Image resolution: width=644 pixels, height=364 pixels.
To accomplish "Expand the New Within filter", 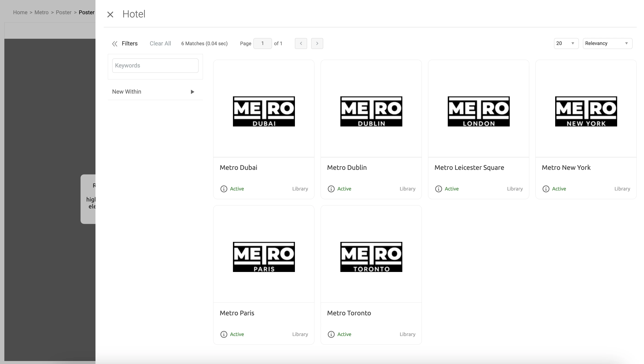I will (155, 92).
